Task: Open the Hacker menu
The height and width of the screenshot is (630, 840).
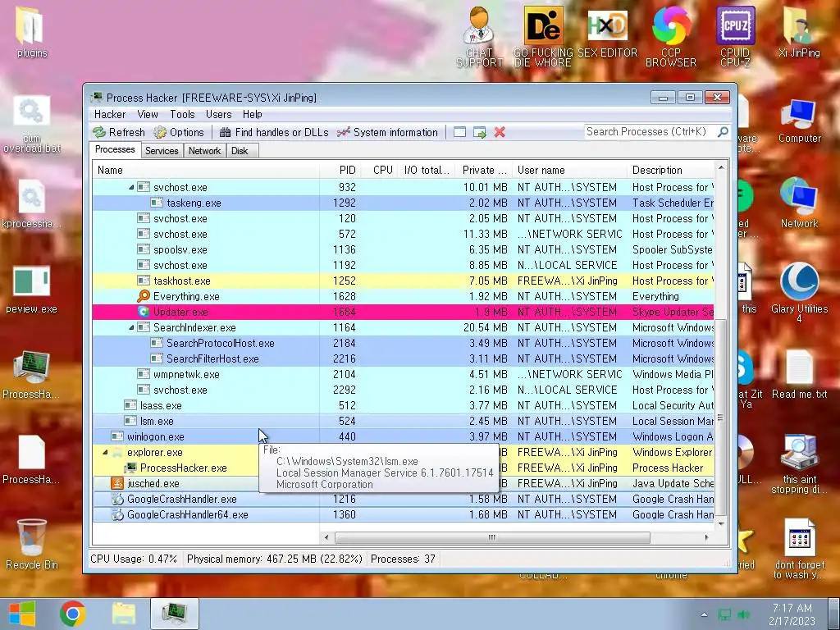Action: click(110, 114)
